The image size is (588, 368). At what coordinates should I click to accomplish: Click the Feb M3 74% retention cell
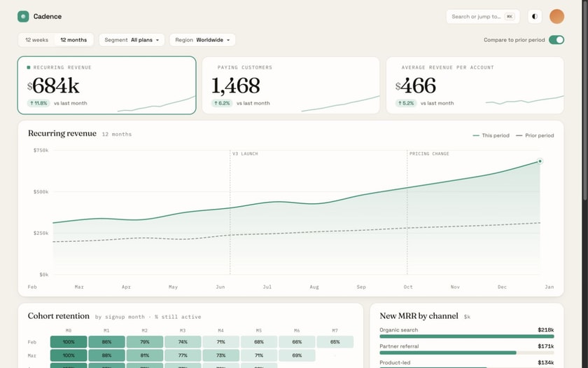[x=183, y=342]
